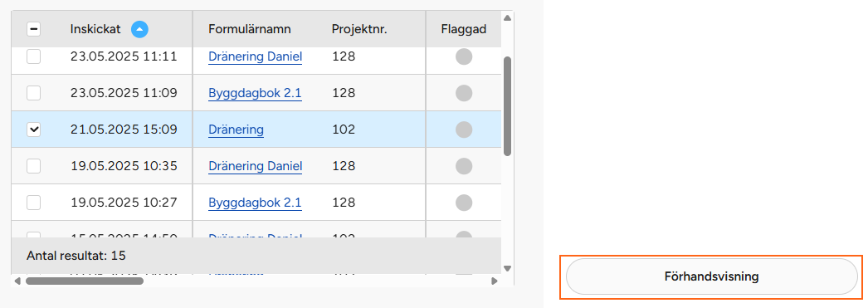Click the horizontal scrollbar left arrow
The width and height of the screenshot is (868, 308).
(x=17, y=281)
